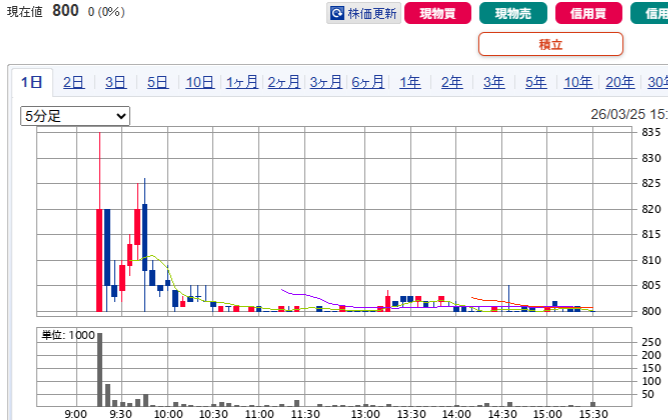Open the 5分足 interval dropdown

click(x=76, y=116)
